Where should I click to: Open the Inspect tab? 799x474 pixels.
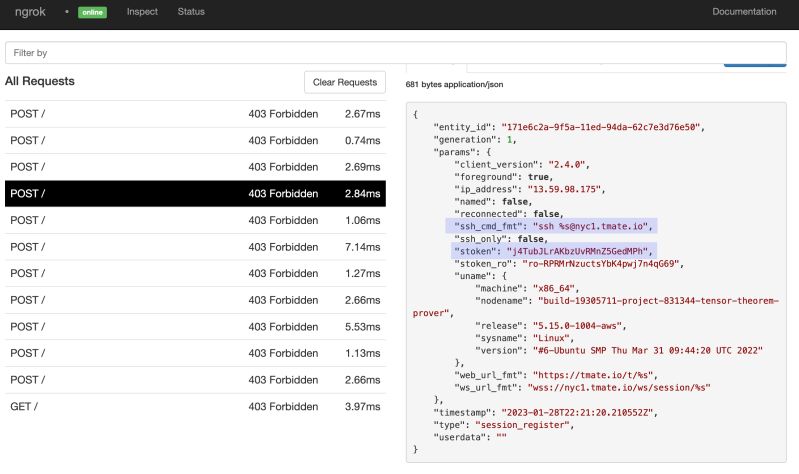pos(142,12)
